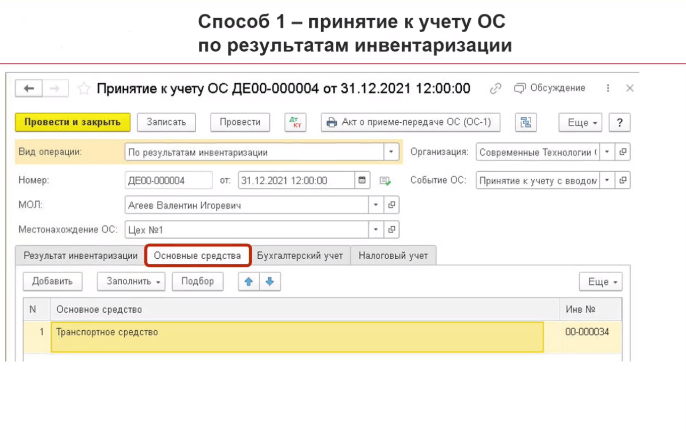Screen dimensions: 686x432
Task: Click the back navigation arrow
Action: [x=30, y=89]
